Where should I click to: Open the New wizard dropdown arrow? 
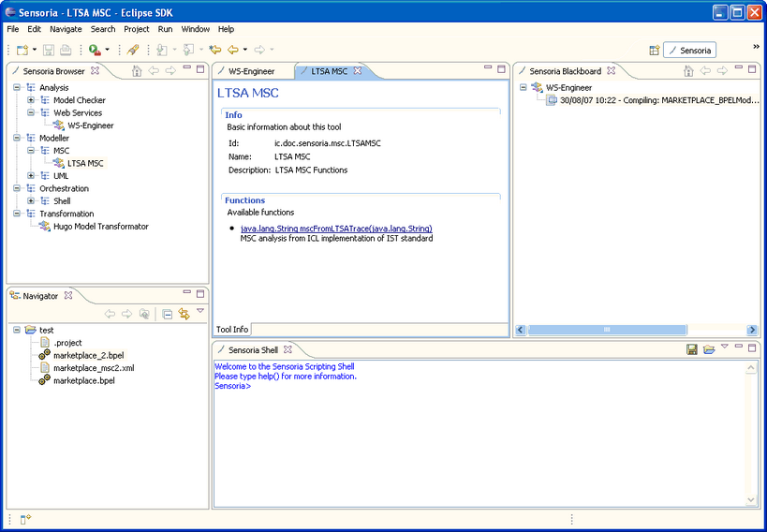pos(35,50)
